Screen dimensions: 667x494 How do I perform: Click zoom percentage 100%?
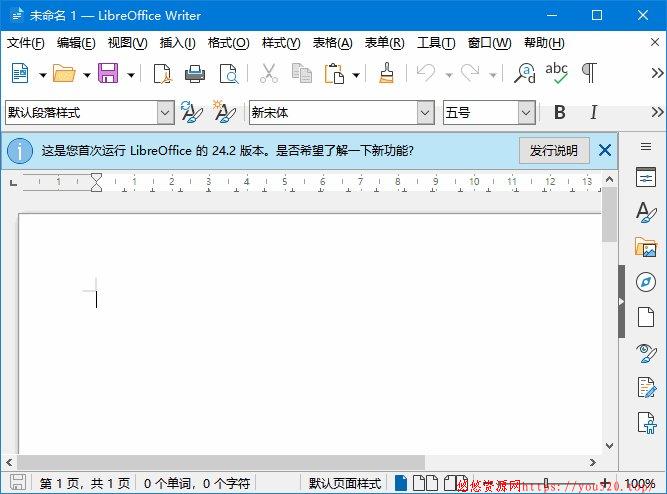click(x=639, y=483)
